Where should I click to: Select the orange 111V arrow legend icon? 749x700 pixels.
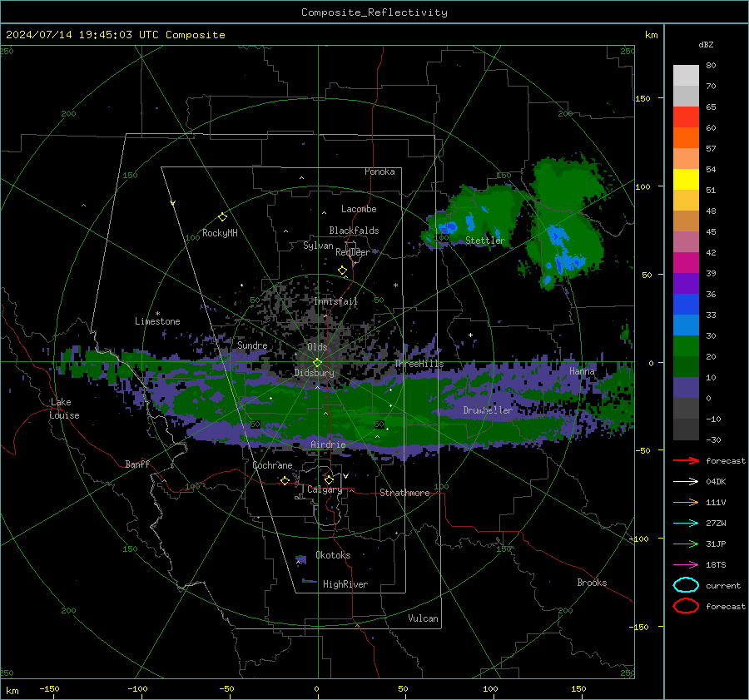click(686, 502)
